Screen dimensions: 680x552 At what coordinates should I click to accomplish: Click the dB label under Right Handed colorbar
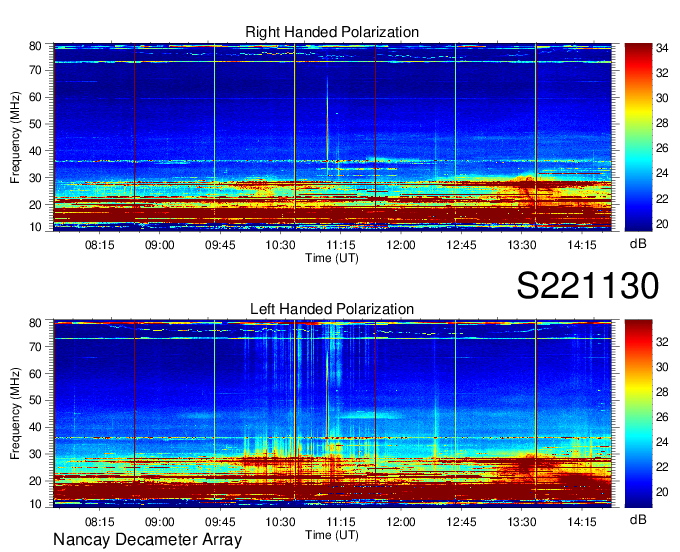click(x=638, y=244)
